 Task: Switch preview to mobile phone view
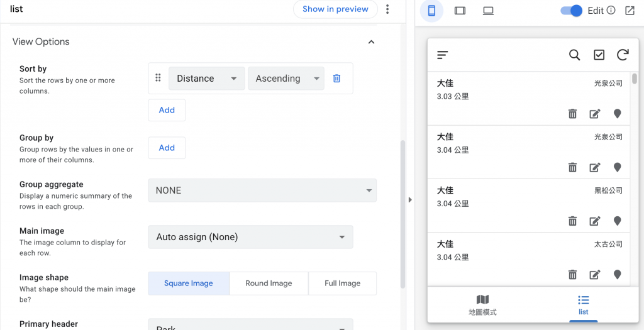pyautogui.click(x=431, y=11)
